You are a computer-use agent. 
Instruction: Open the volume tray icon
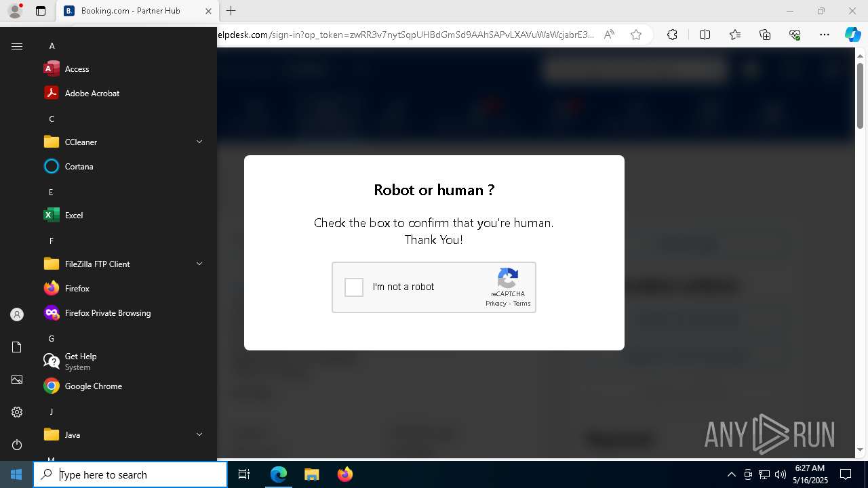point(780,474)
